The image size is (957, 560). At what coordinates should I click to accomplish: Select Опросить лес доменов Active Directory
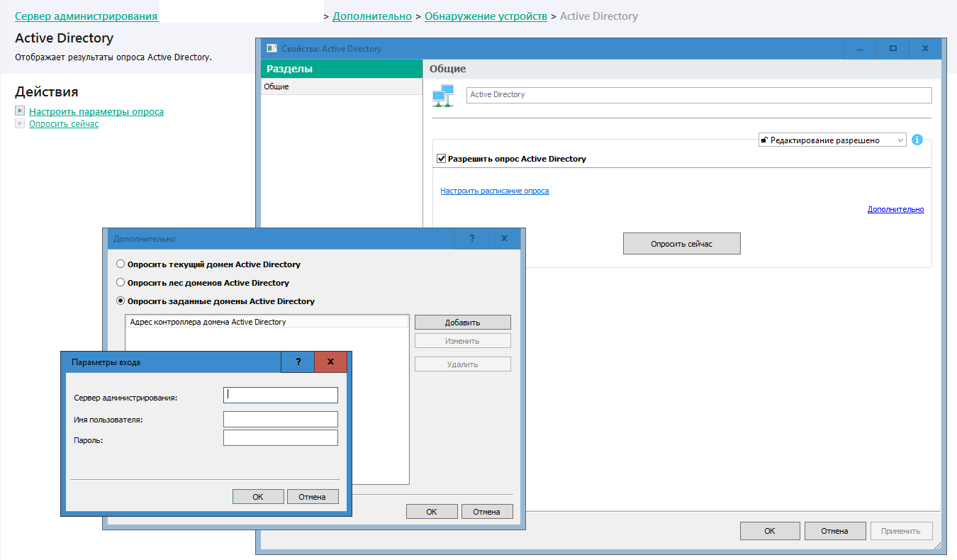coord(121,283)
